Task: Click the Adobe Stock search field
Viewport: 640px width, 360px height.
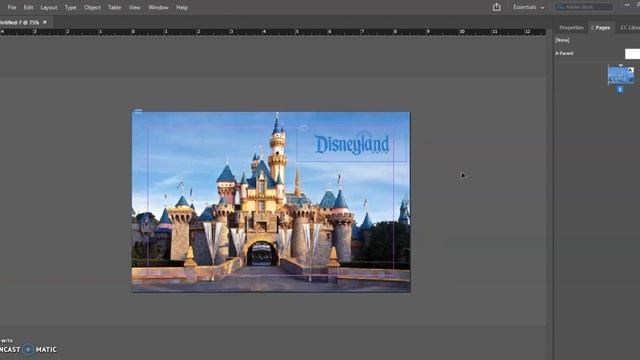Action: (584, 7)
